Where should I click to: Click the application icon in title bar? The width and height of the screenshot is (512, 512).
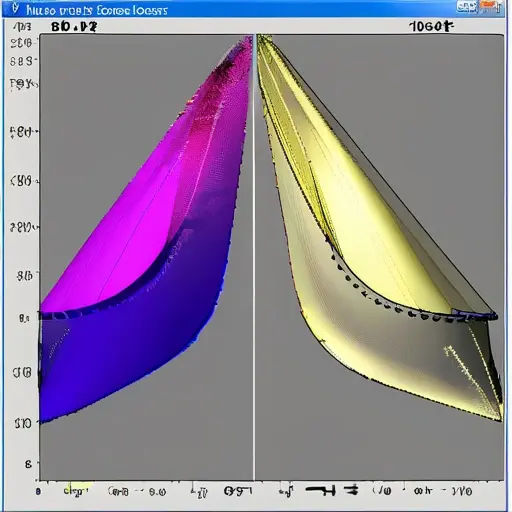[15, 9]
